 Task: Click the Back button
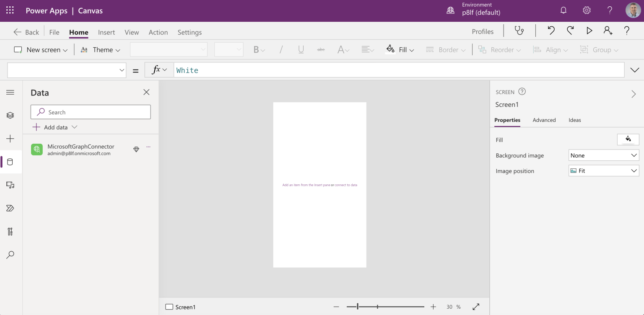[x=26, y=32]
